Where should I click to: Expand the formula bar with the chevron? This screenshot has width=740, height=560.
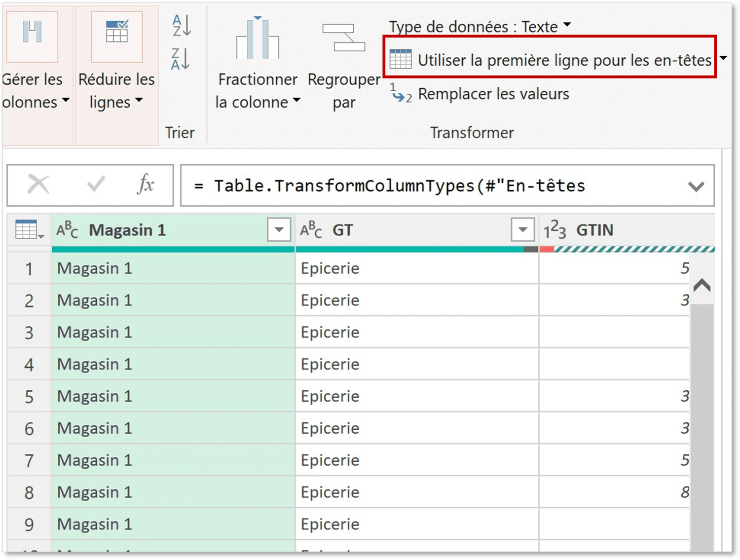pyautogui.click(x=697, y=186)
